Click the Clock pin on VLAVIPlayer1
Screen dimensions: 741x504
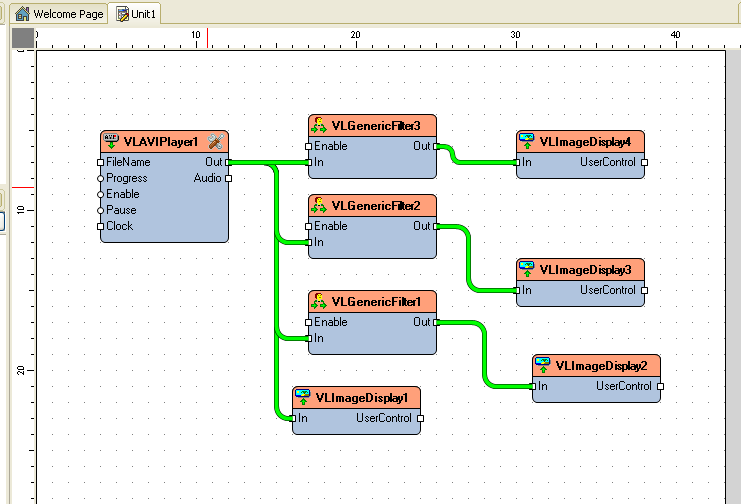coord(100,226)
